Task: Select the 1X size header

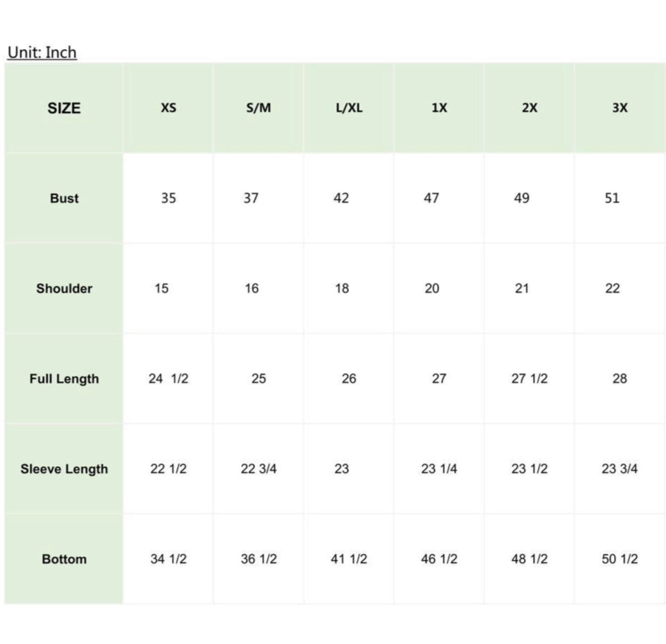Action: click(x=439, y=108)
